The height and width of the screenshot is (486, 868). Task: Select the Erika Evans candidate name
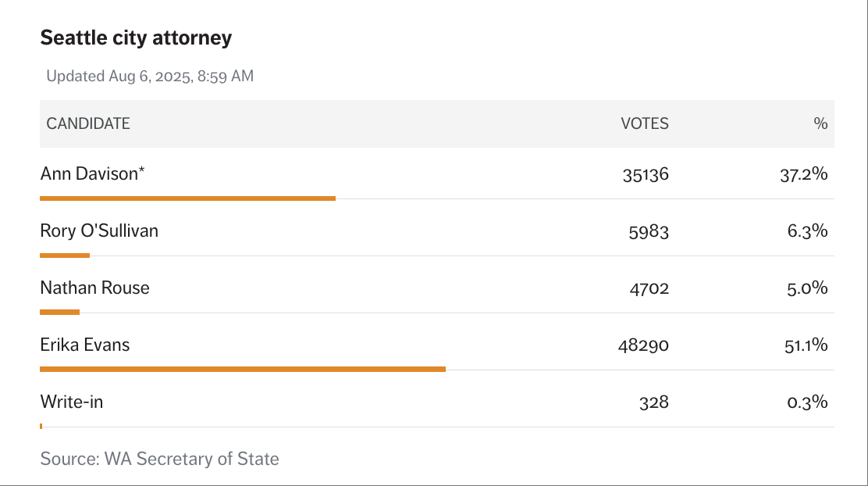click(85, 345)
